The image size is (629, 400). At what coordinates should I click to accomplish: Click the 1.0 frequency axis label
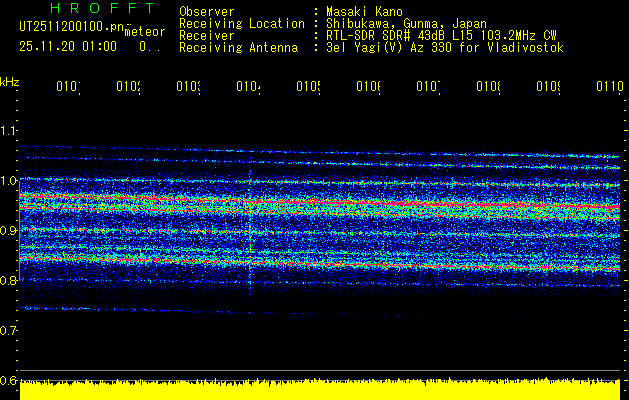click(x=9, y=181)
